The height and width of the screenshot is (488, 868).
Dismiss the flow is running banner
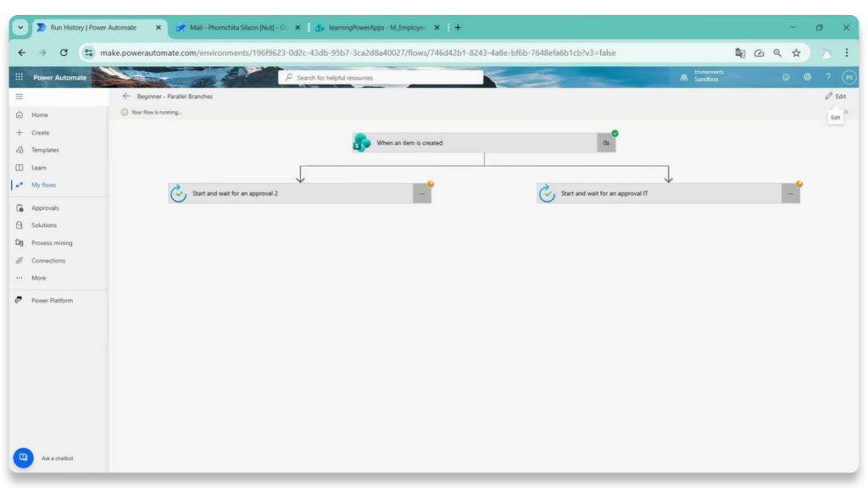point(846,112)
